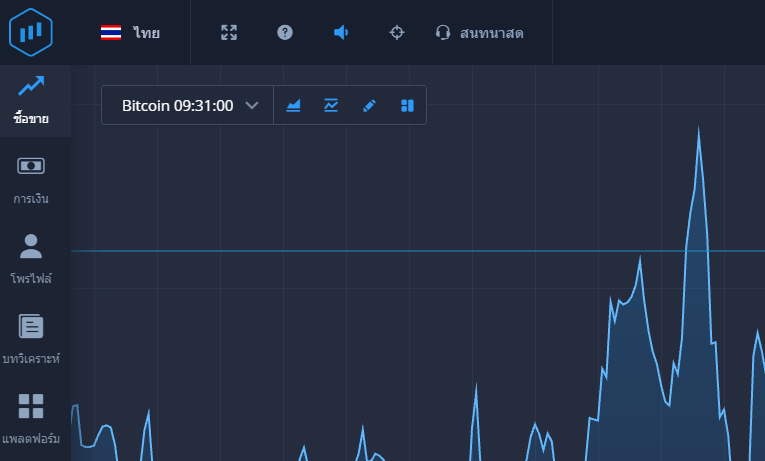765x461 pixels.
Task: Open the แพลตฟอร์ม platform section
Action: click(31, 420)
